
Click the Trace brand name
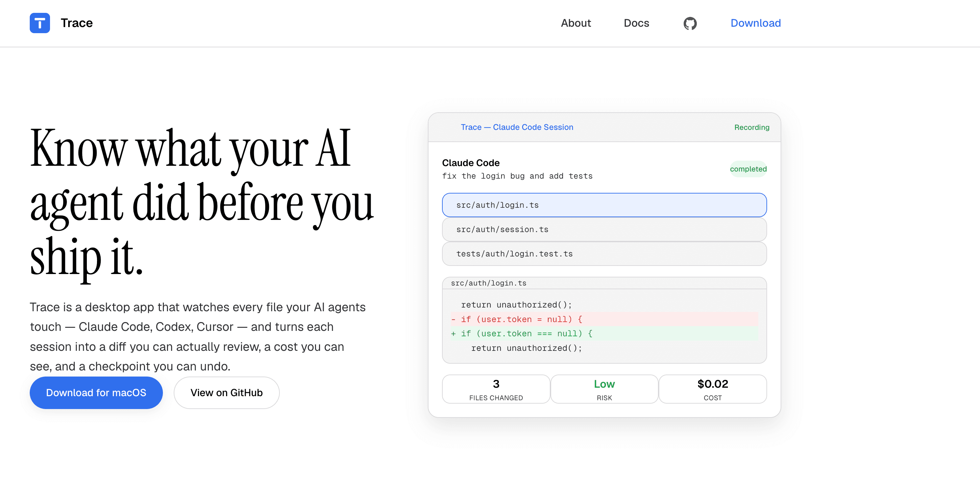pos(77,23)
